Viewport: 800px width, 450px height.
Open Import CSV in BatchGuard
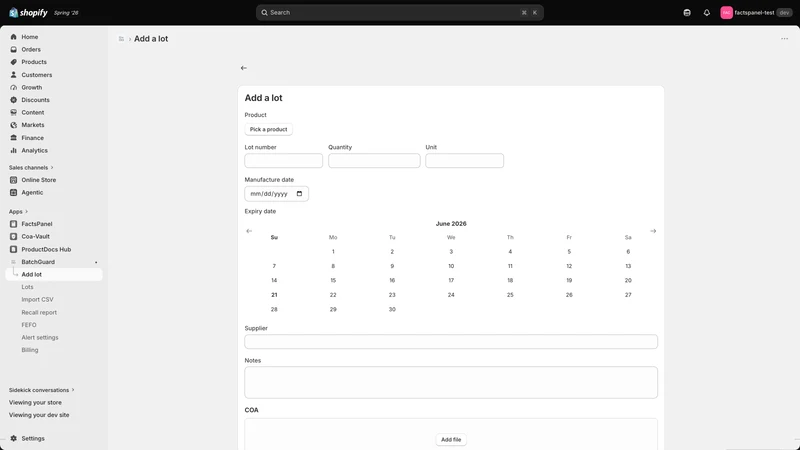pos(37,299)
